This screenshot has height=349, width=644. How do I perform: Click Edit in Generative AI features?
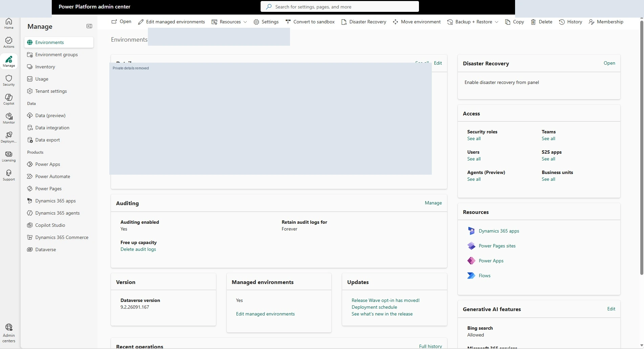(x=611, y=309)
